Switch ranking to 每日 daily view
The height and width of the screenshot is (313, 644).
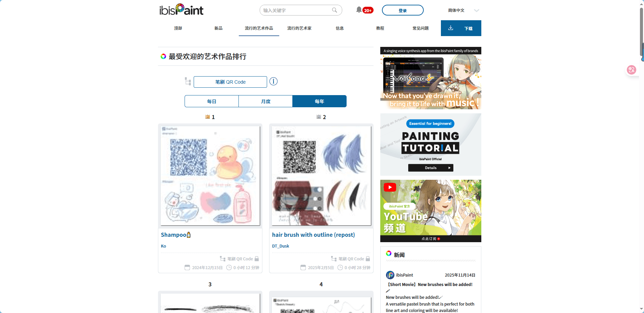pos(211,101)
